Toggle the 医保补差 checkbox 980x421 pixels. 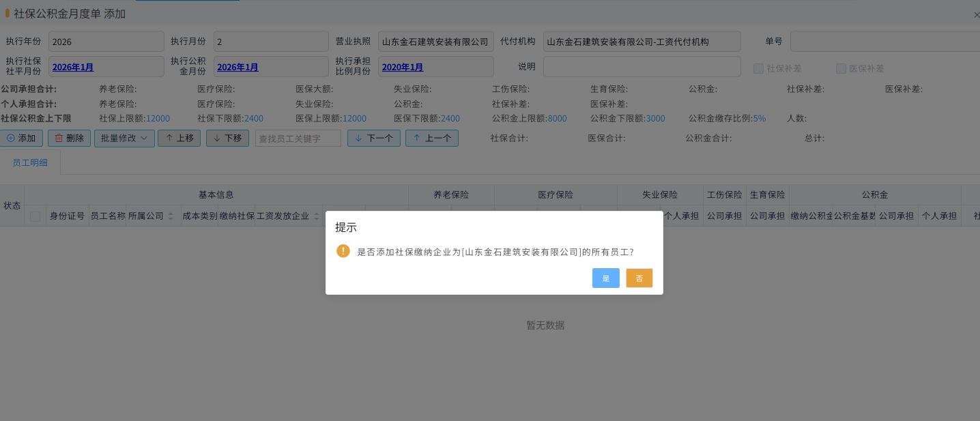coord(841,68)
